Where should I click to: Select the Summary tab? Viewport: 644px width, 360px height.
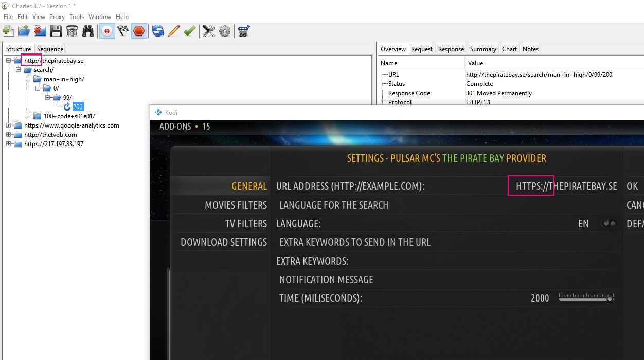click(x=483, y=49)
